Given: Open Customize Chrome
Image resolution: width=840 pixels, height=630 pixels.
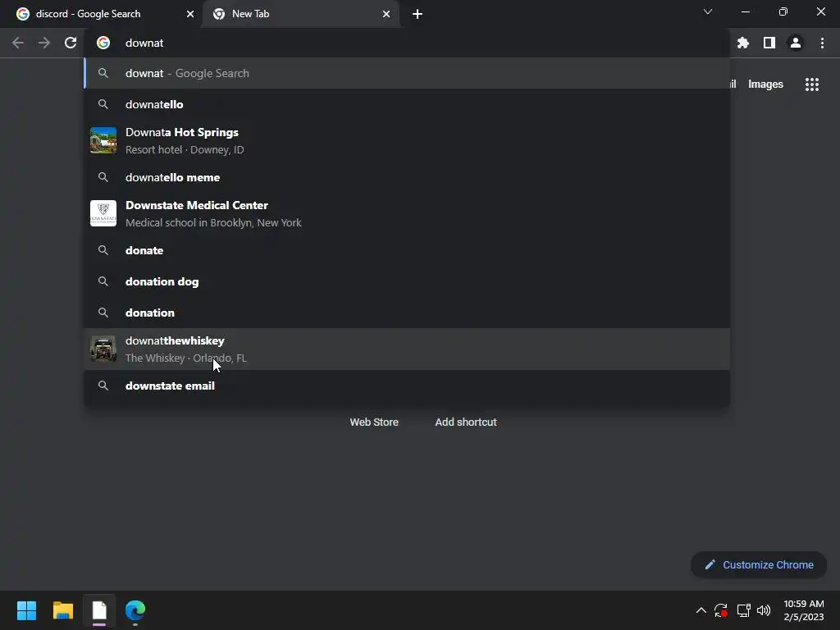Looking at the screenshot, I should tap(759, 564).
